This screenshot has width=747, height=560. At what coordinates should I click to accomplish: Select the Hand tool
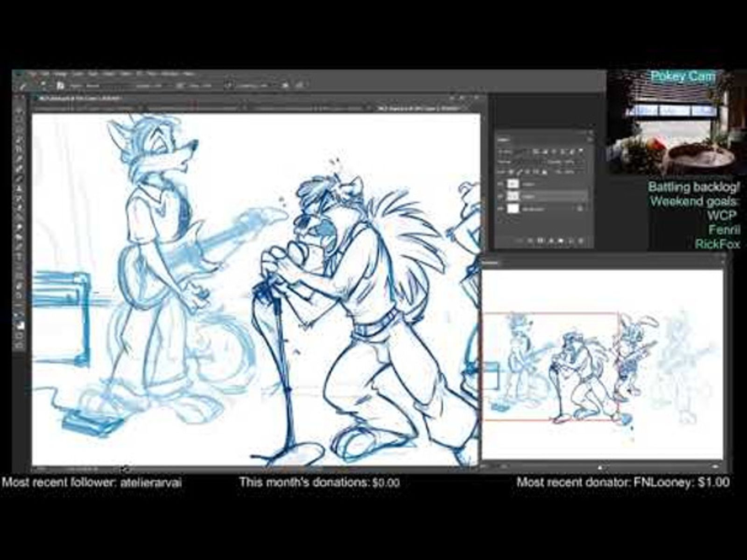20,286
